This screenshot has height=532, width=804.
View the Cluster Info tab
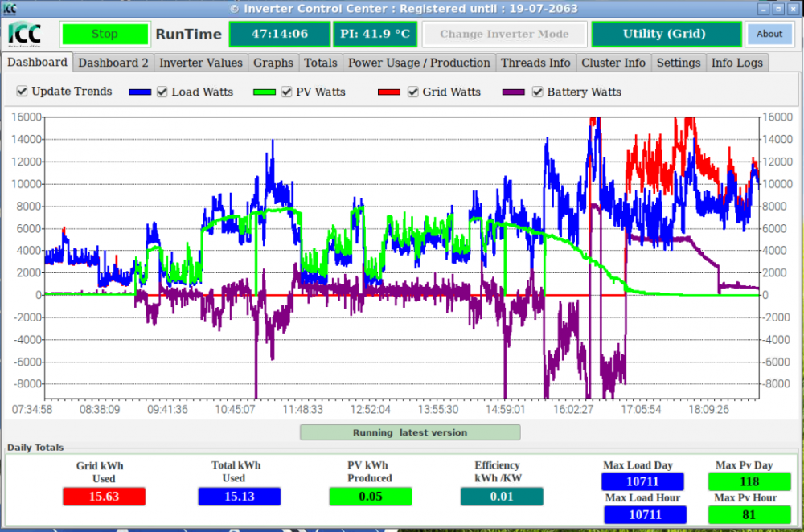point(613,63)
